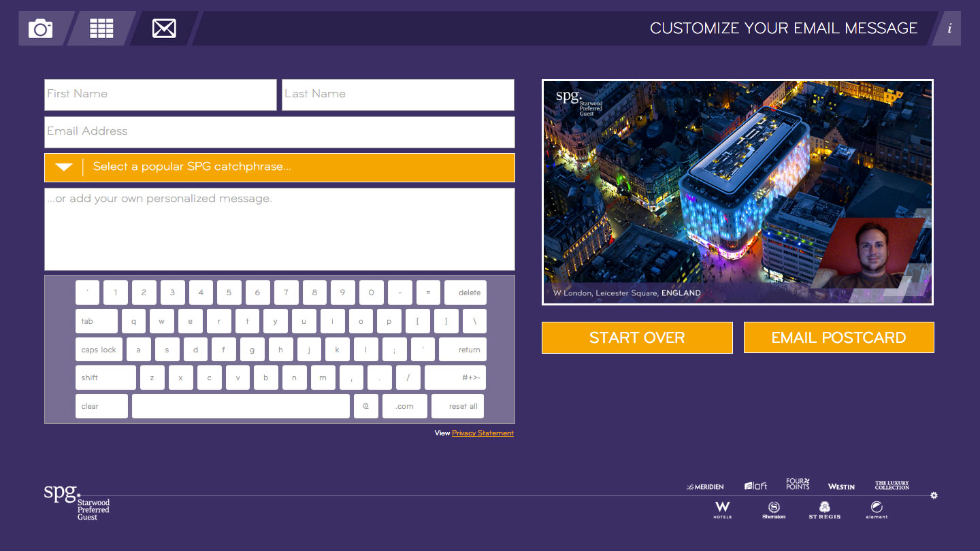
Task: Click the info "i" icon
Action: [949, 29]
